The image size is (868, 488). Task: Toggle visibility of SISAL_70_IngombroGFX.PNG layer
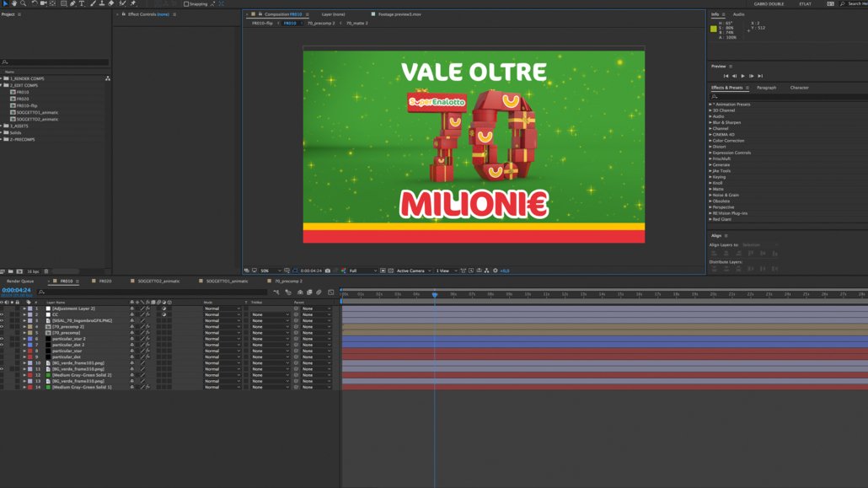[x=2, y=321]
